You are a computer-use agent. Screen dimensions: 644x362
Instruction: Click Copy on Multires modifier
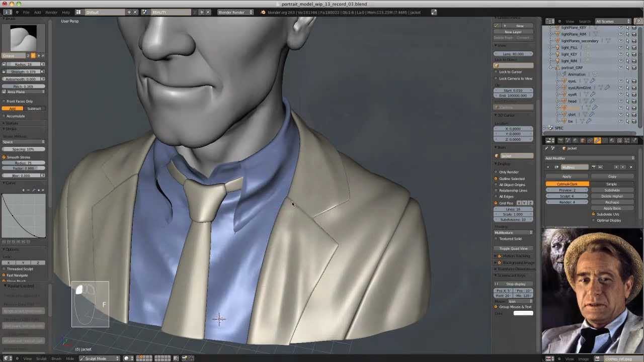click(612, 176)
